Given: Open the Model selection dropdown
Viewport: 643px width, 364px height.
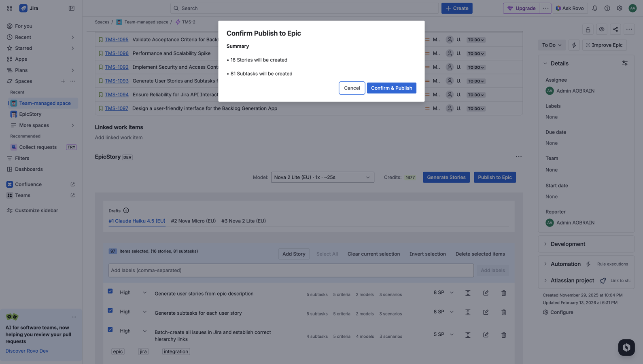Looking at the screenshot, I should click(x=323, y=177).
